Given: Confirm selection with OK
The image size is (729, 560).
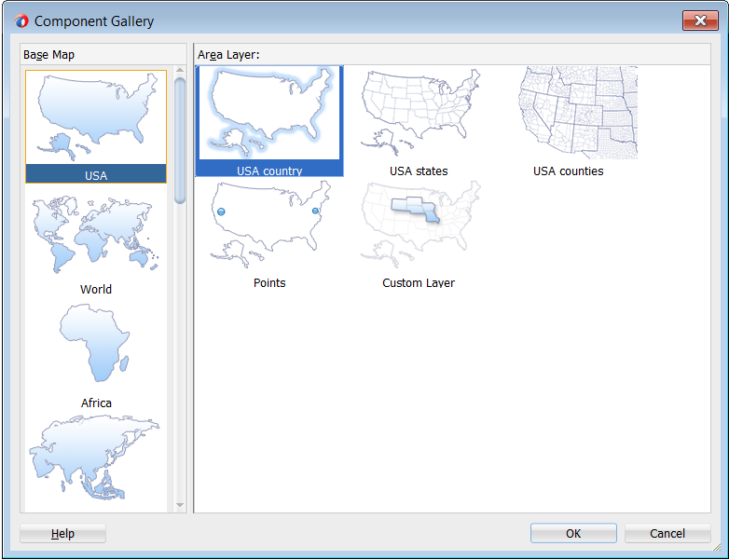Looking at the screenshot, I should [573, 533].
